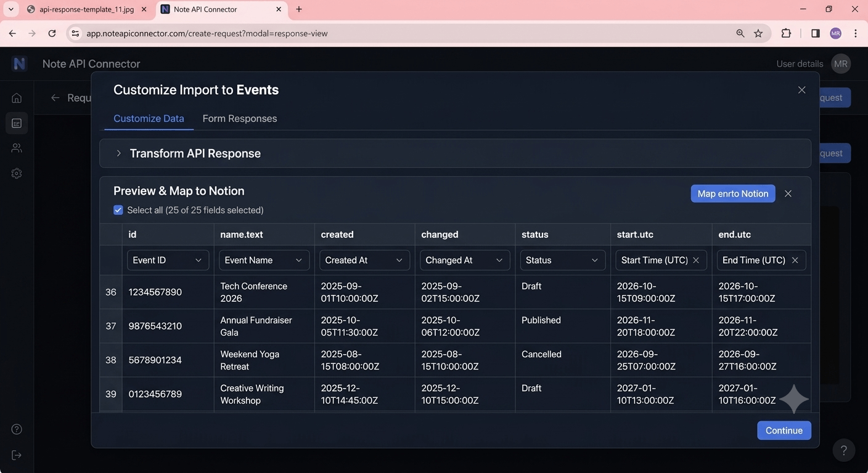
Task: Click the Published status cell
Action: (x=562, y=326)
